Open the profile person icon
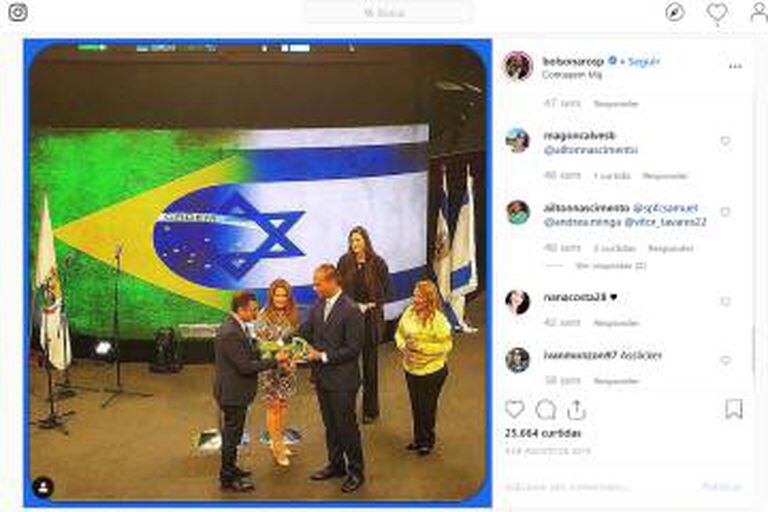Screen dimensions: 768x512 pyautogui.click(x=759, y=12)
